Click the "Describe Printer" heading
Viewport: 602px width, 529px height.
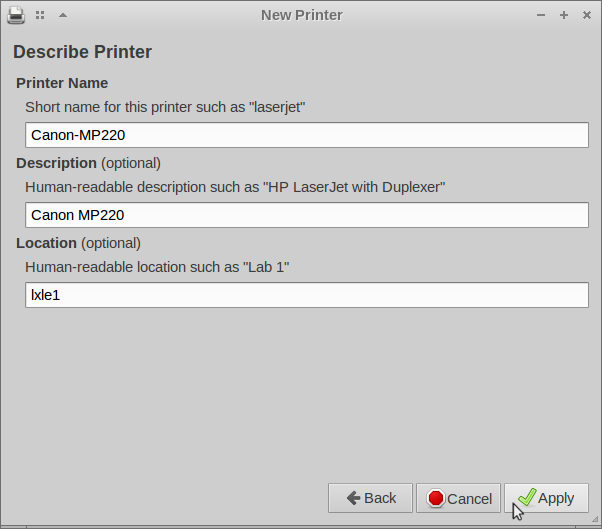(82, 52)
